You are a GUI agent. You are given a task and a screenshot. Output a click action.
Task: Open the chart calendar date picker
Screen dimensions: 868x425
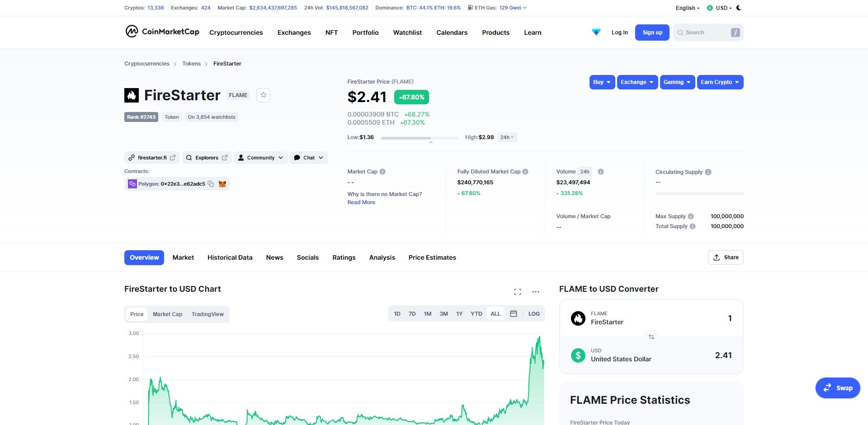(x=514, y=313)
